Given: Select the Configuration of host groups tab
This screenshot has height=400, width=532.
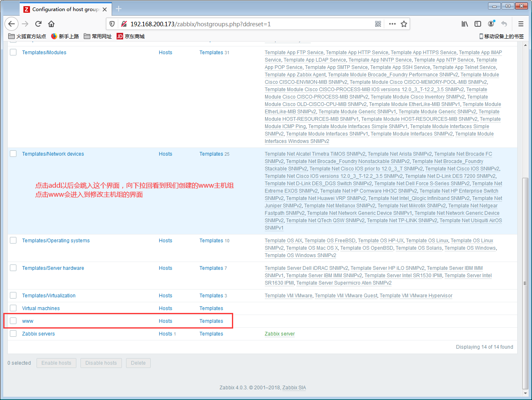Looking at the screenshot, I should pos(66,9).
